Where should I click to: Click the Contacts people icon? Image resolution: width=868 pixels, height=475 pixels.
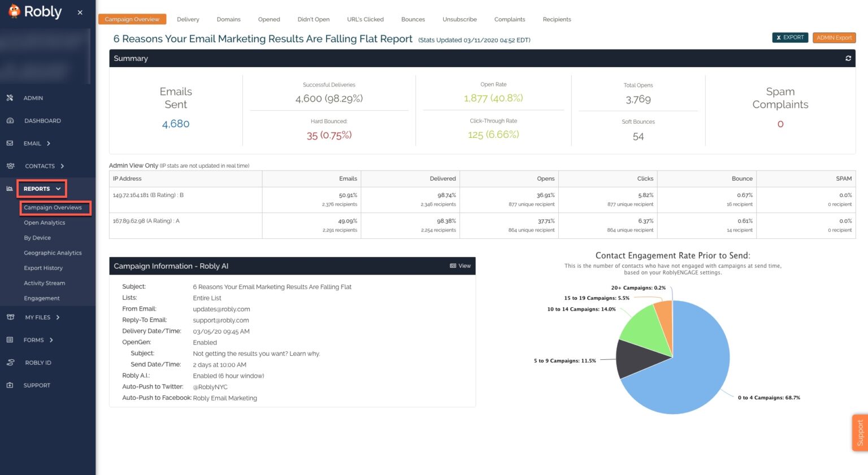[x=10, y=166]
